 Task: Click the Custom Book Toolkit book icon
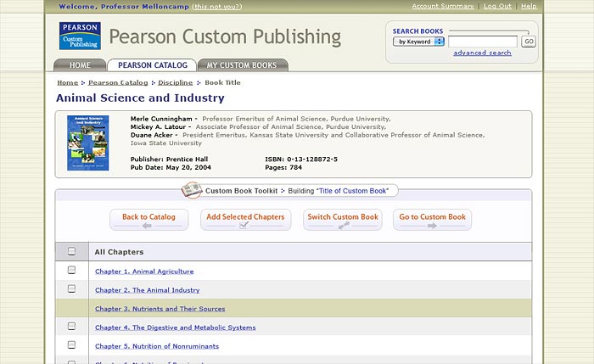[192, 190]
